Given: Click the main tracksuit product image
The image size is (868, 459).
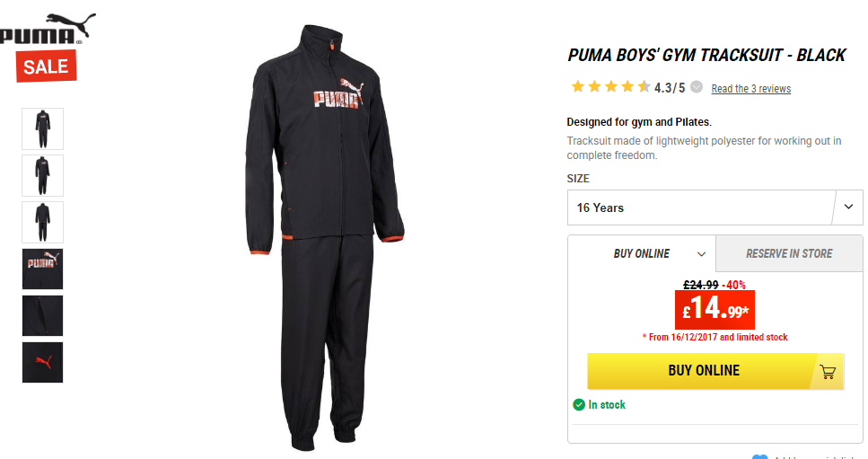Looking at the screenshot, I should [326, 238].
